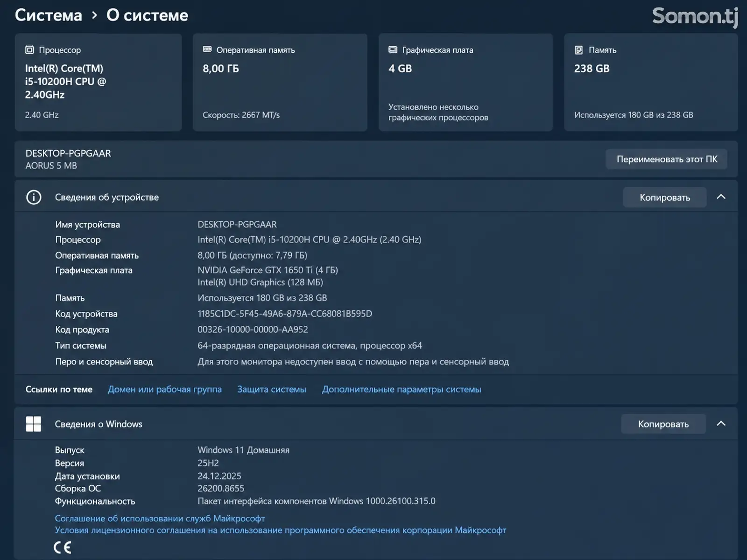The height and width of the screenshot is (560, 747).
Task: Click the 64-разрядная операционная система value
Action: click(310, 346)
